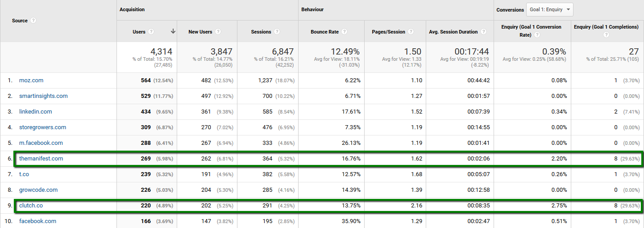Screen dimensions: 644x228
Task: Click help icon beside Users column
Action: (x=151, y=32)
